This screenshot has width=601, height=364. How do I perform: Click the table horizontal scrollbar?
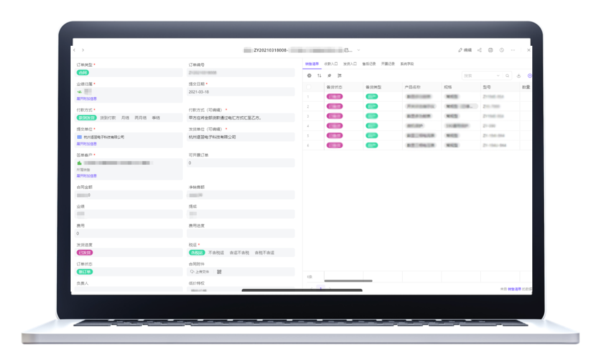click(348, 281)
